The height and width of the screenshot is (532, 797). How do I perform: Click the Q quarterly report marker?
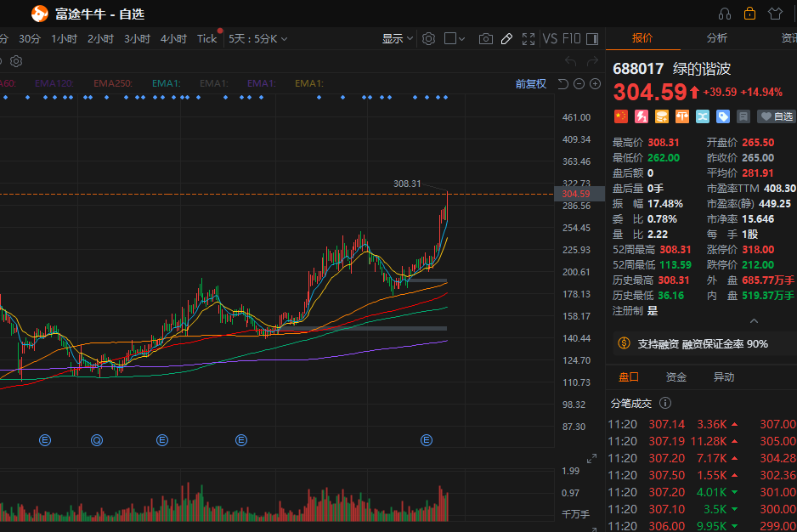(97, 440)
